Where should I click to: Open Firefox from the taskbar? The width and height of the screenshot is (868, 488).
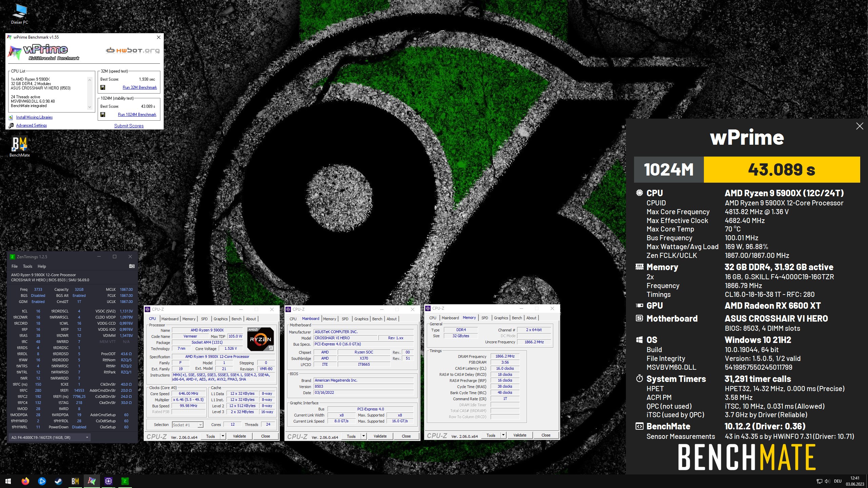point(25,481)
